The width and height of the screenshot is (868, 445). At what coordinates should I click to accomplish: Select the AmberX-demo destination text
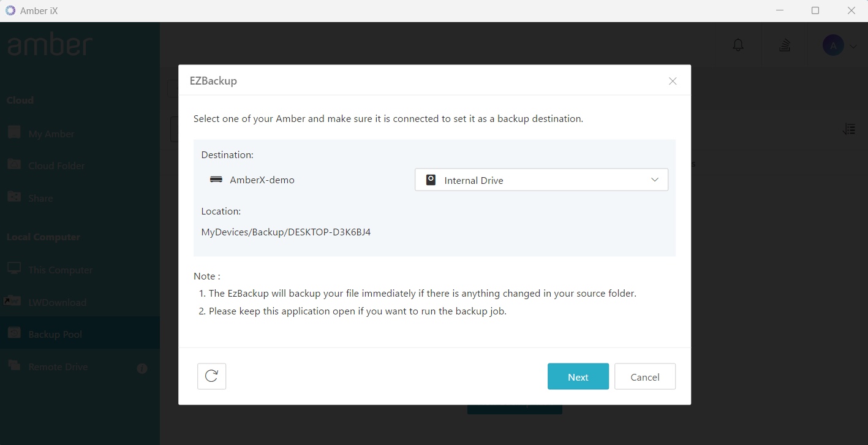[x=262, y=180]
